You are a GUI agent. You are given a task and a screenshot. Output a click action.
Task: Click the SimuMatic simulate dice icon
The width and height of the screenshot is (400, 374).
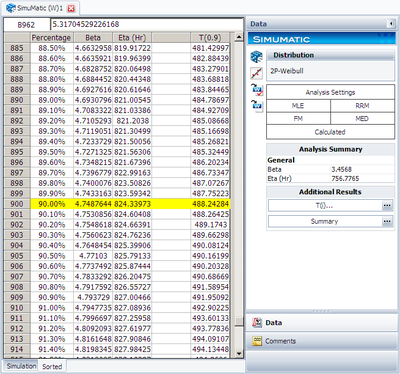click(257, 57)
